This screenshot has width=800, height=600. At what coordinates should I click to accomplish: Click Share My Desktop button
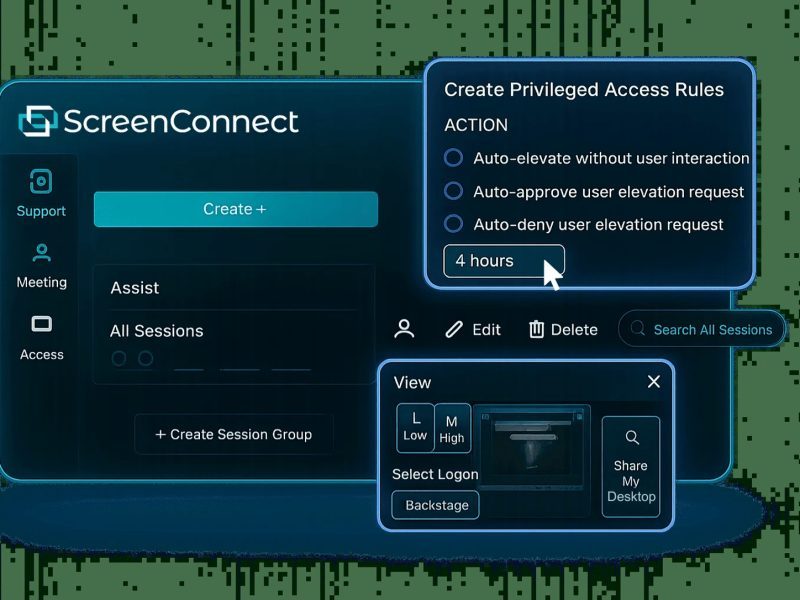631,467
